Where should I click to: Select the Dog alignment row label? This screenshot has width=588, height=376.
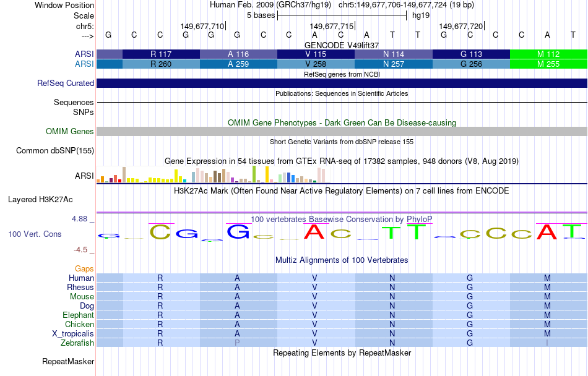(x=87, y=306)
